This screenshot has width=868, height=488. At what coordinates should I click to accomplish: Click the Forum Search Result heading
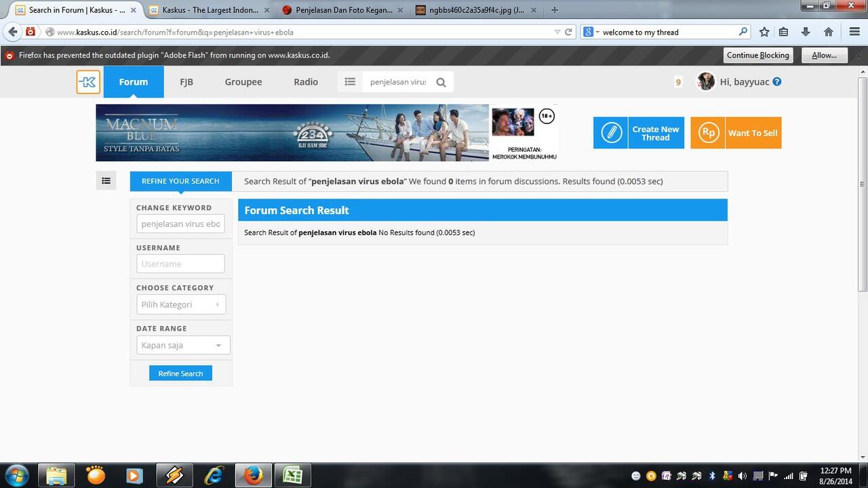(296, 210)
